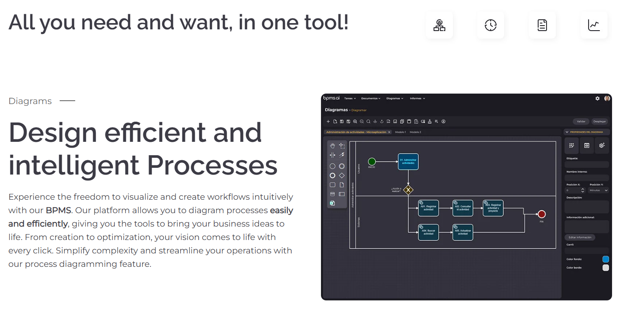This screenshot has width=644, height=313.
Task: Select the yellow X gateway node
Action: (408, 190)
